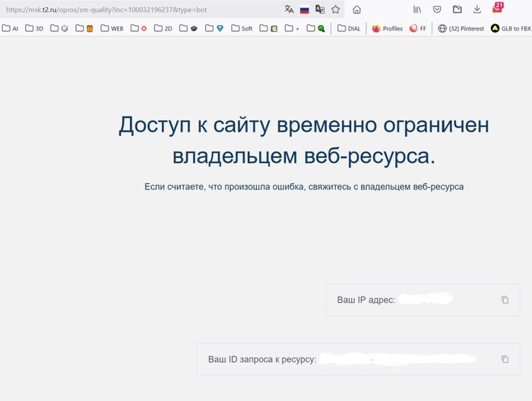Open the DIAL bookmarks folder
This screenshot has height=401, width=532.
tap(349, 28)
